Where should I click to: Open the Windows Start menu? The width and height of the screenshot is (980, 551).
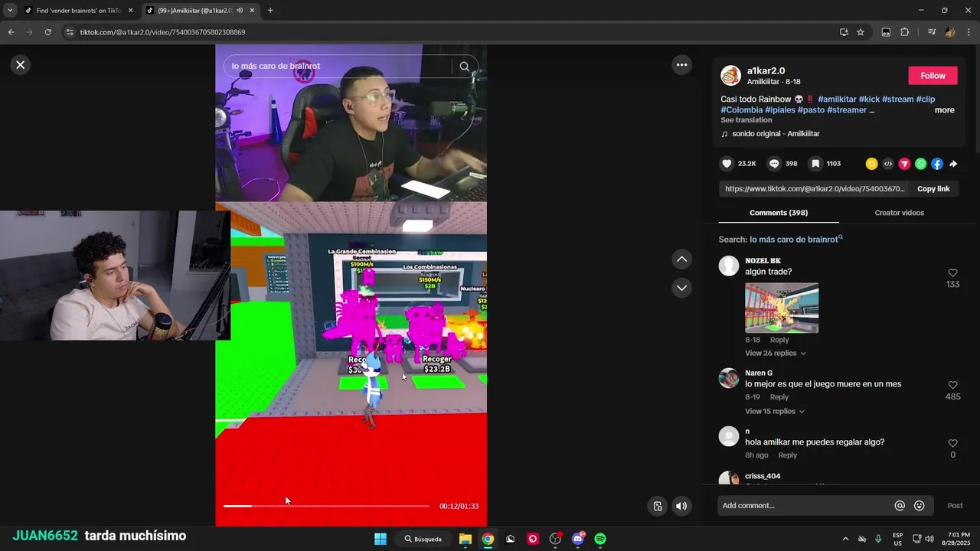coord(381,539)
